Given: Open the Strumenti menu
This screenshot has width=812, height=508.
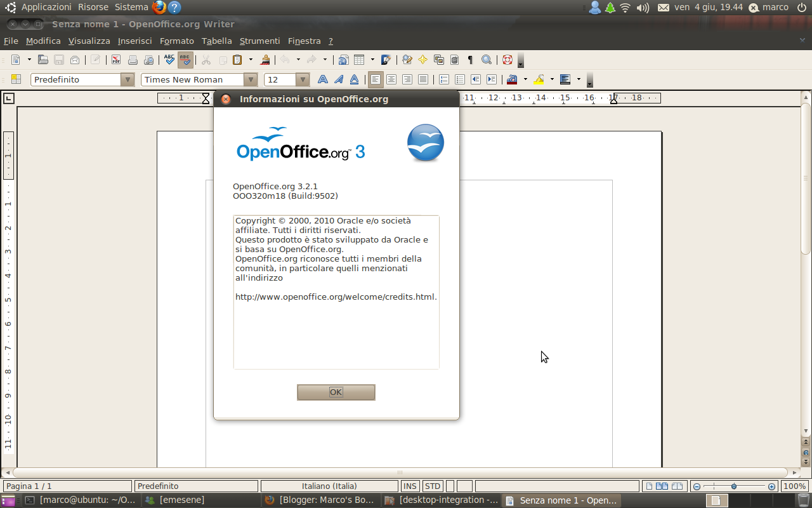Looking at the screenshot, I should pyautogui.click(x=259, y=41).
